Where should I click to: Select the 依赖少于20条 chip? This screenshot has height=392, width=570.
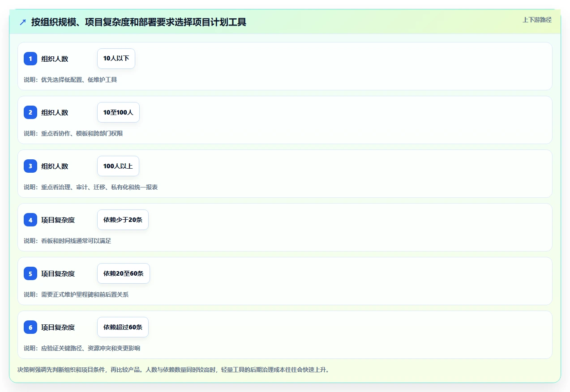coord(123,220)
